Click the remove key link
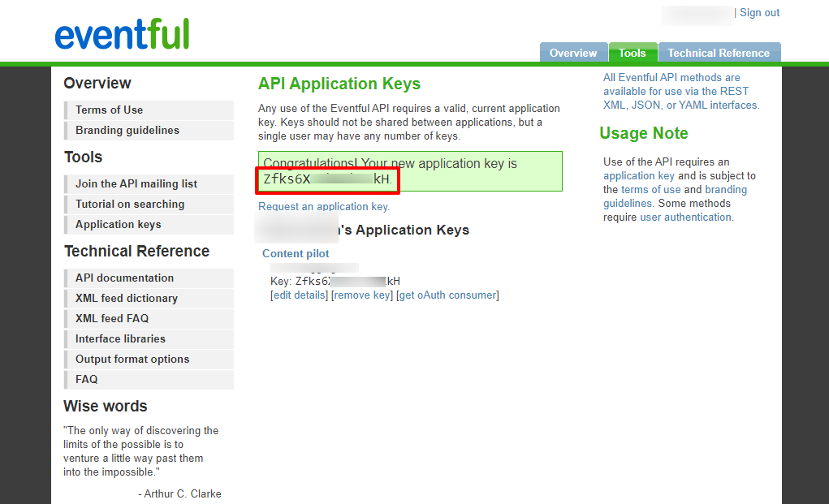 pos(362,295)
